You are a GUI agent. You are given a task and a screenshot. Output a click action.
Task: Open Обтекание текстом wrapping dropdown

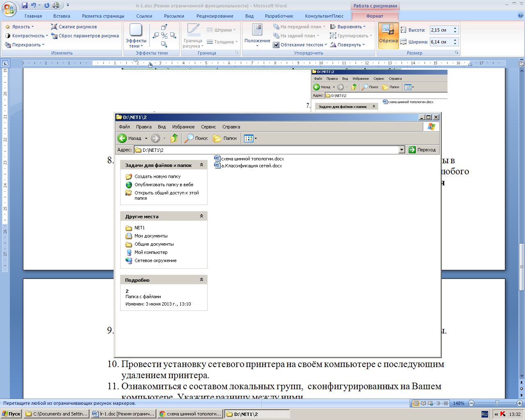(300, 45)
